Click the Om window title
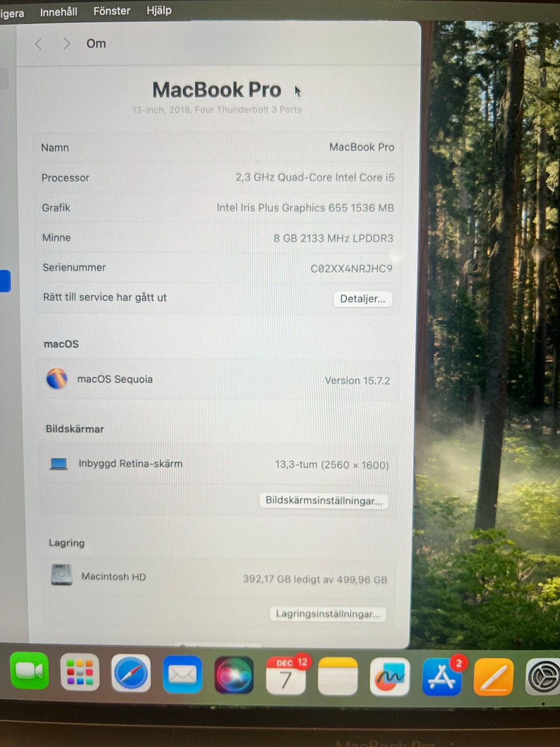 point(96,44)
